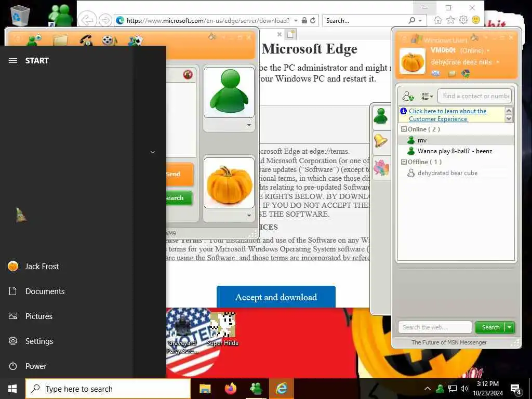Click the Windows Start button
The height and width of the screenshot is (399, 532).
(12, 389)
